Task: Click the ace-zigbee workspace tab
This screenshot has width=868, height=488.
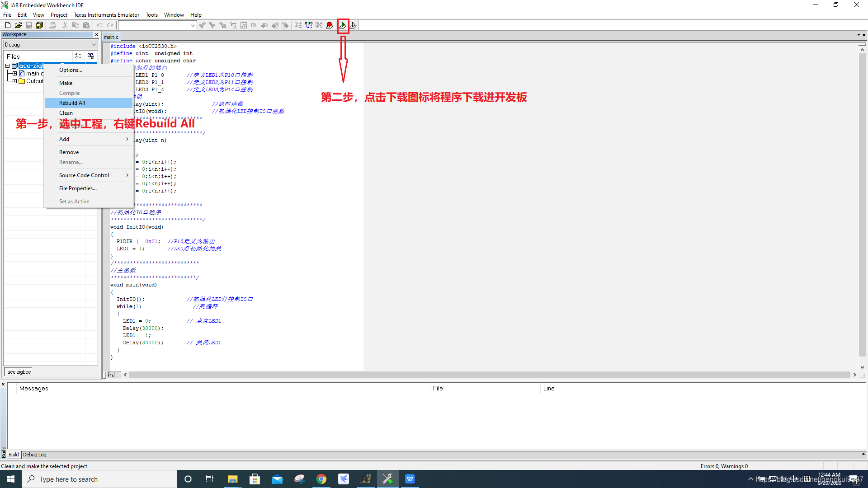Action: [x=19, y=372]
